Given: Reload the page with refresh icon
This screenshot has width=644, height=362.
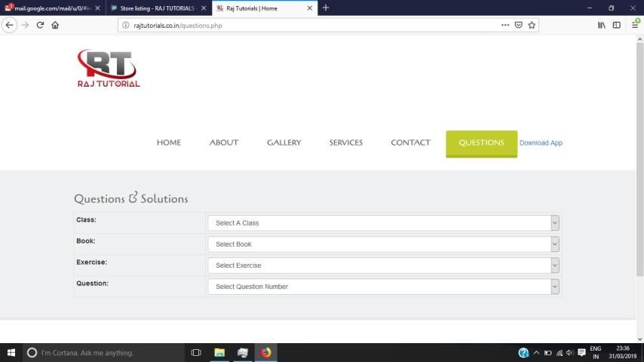Looking at the screenshot, I should (39, 25).
